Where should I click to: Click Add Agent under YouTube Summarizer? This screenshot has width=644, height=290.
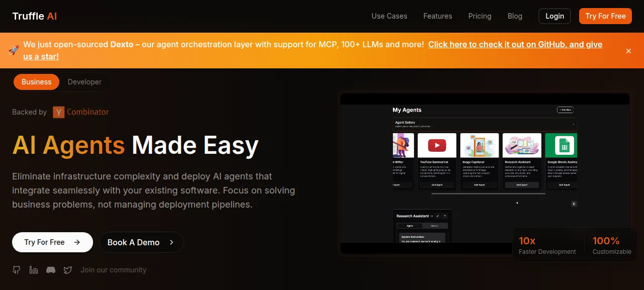(x=437, y=185)
